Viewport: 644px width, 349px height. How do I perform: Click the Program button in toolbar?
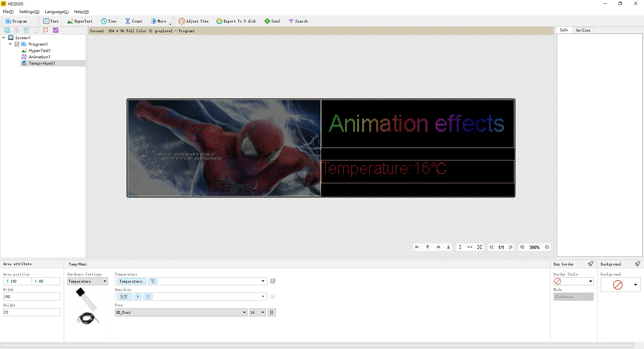(x=16, y=21)
